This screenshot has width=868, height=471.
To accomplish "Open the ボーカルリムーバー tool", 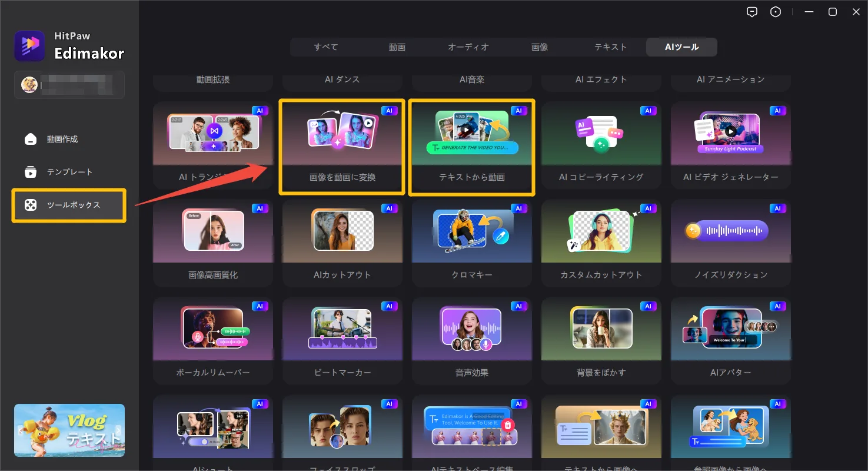I will click(212, 341).
